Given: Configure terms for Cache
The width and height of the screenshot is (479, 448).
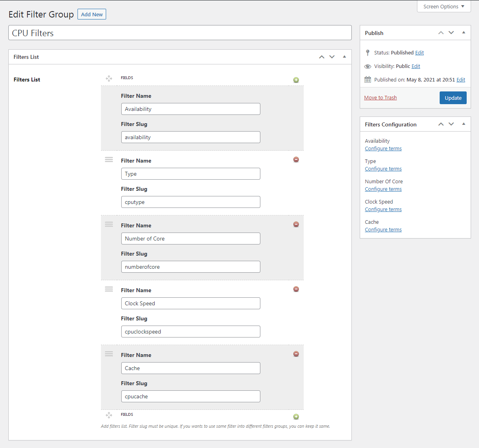Looking at the screenshot, I should [x=383, y=230].
